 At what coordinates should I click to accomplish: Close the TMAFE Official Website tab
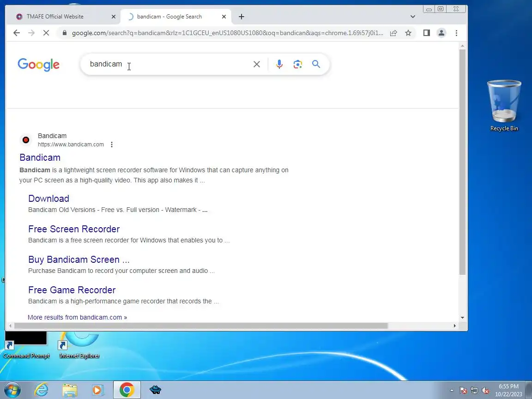coord(113,17)
